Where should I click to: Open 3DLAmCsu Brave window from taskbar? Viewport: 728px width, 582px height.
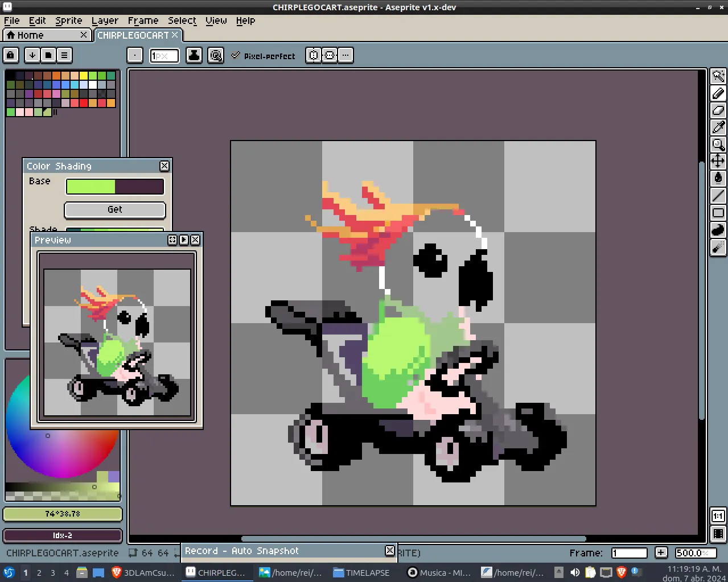[143, 572]
